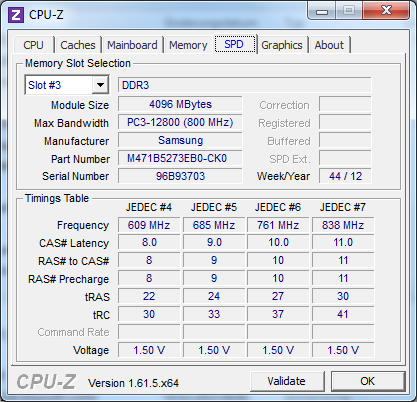Viewport: 417px width, 402px height.
Task: Select the 761 MHz frequency cell
Action: tap(278, 225)
